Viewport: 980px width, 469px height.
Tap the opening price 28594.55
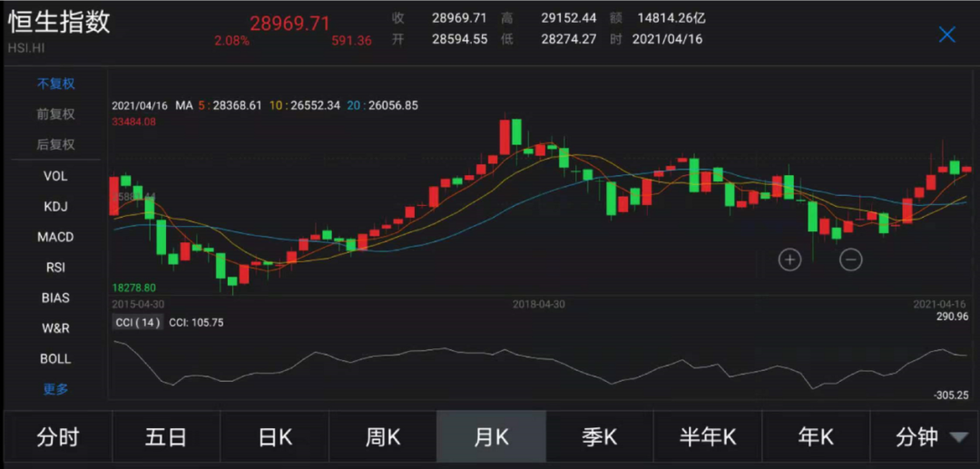coord(459,39)
